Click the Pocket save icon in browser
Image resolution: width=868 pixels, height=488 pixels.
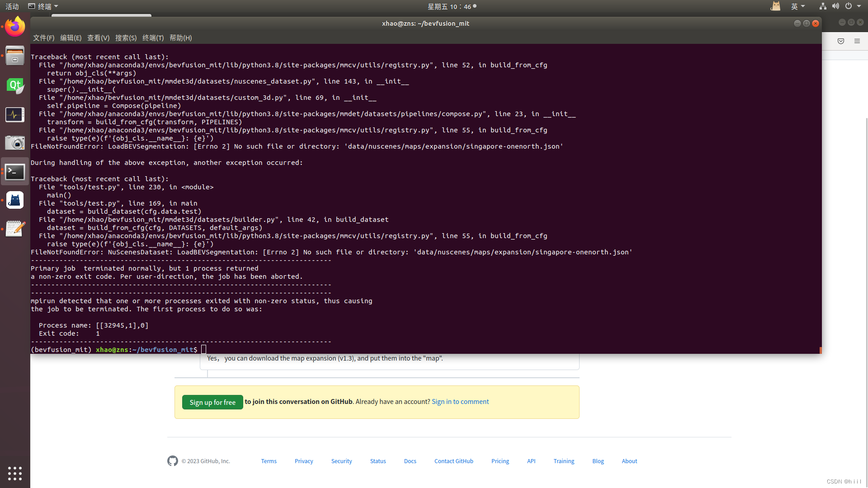pos(841,41)
